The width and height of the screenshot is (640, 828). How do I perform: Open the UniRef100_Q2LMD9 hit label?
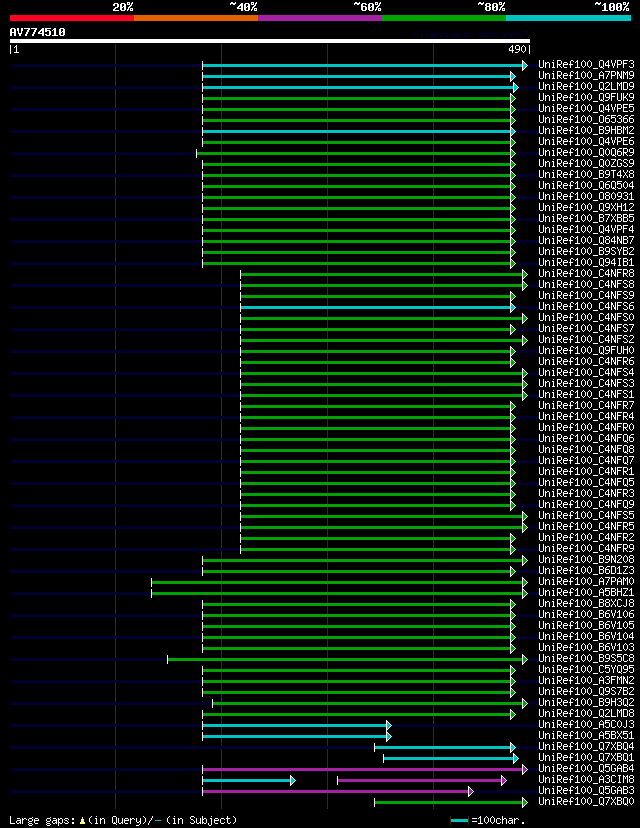(x=586, y=87)
